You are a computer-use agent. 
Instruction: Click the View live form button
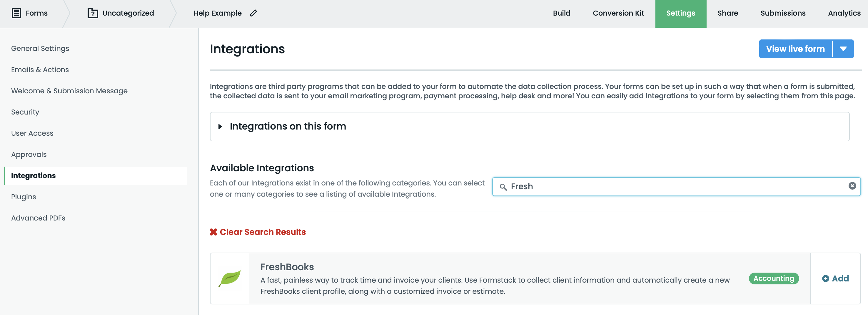coord(795,49)
